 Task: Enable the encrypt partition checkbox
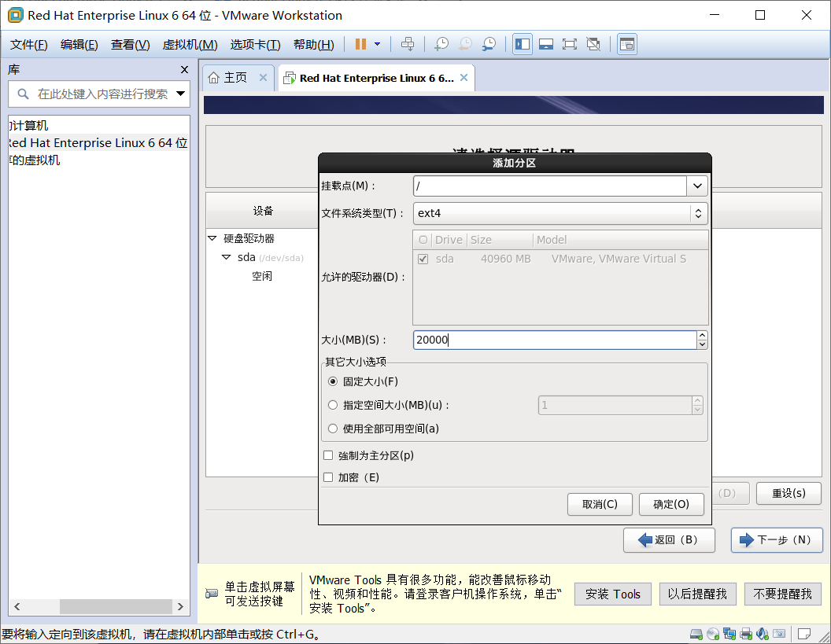pos(328,477)
